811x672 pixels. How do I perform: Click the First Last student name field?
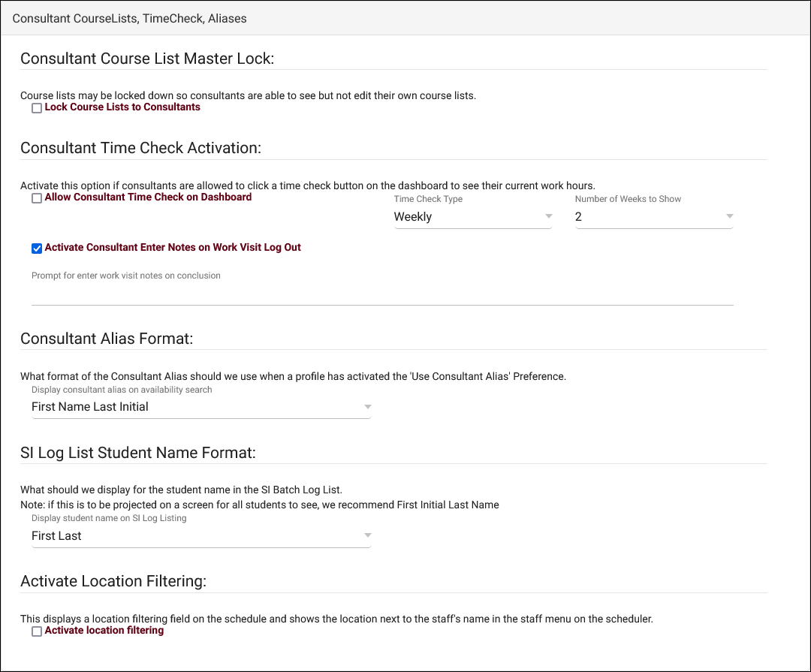point(57,536)
